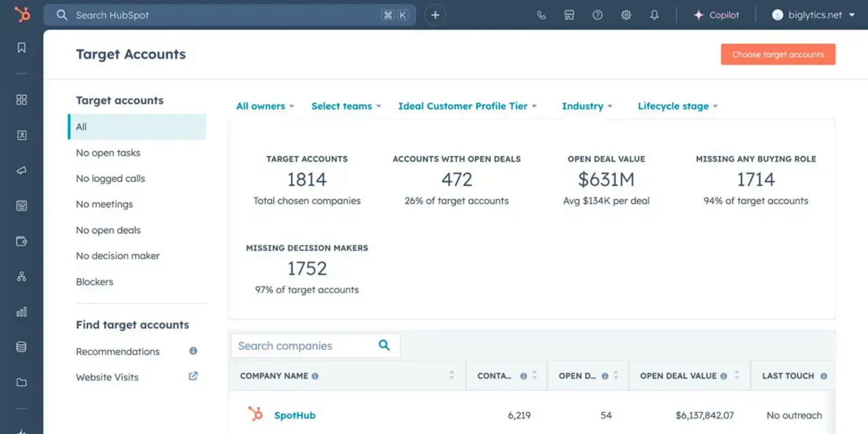Click the Accounts With Open Deals 472 metric

[457, 180]
